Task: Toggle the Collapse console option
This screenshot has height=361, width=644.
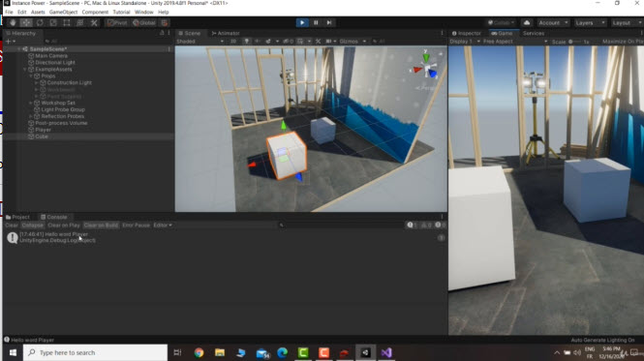Action: coord(33,226)
